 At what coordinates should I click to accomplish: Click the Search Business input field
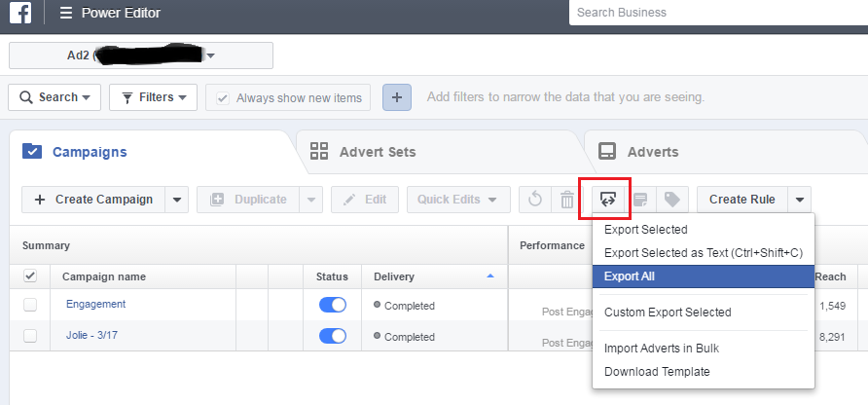[x=718, y=13]
